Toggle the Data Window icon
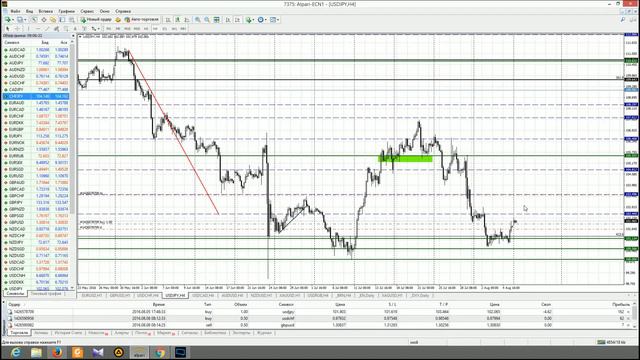The image size is (640, 360). pyautogui.click(x=44, y=20)
